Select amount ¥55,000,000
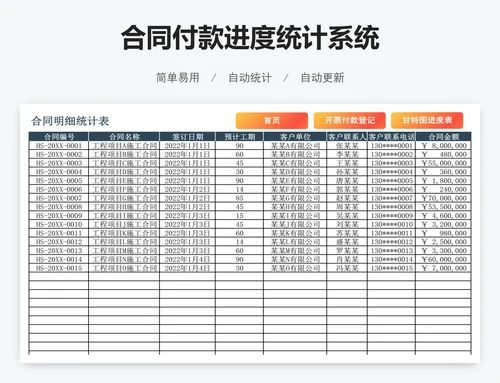Image resolution: width=500 pixels, height=383 pixels. 444,163
